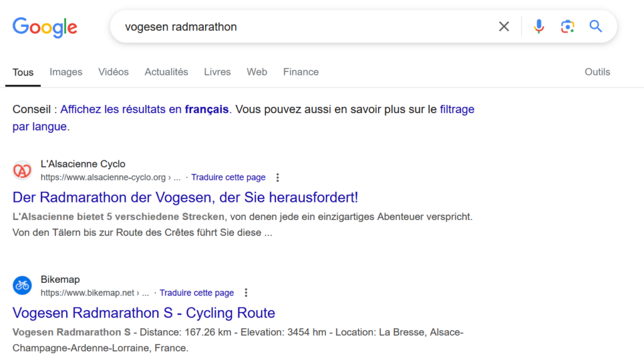644x359 pixels.
Task: Show results in français link
Action: (145, 109)
